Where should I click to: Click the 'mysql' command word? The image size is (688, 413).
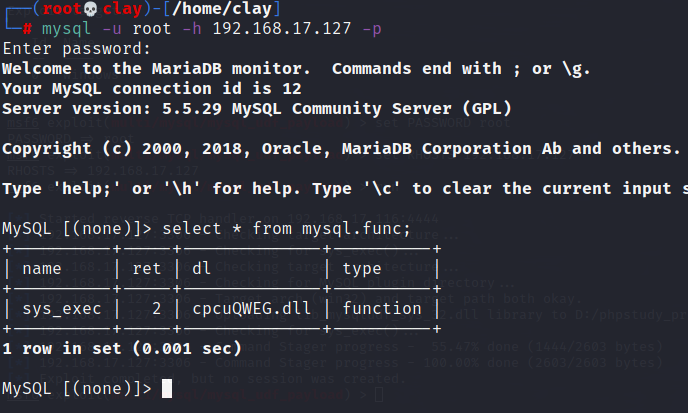(66, 29)
